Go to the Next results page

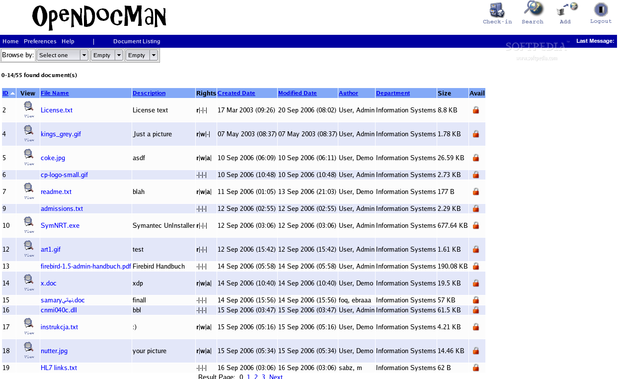point(276,377)
